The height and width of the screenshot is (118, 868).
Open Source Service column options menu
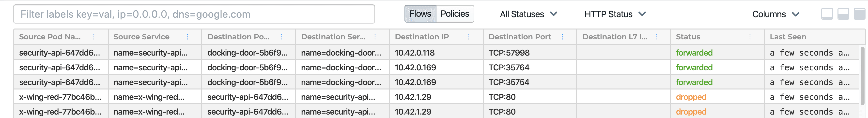click(x=187, y=37)
